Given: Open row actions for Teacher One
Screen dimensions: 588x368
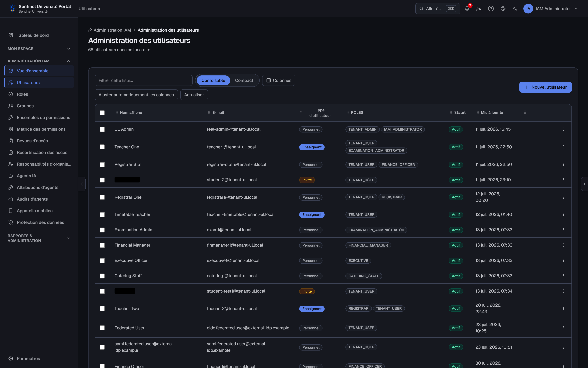Looking at the screenshot, I should (563, 147).
